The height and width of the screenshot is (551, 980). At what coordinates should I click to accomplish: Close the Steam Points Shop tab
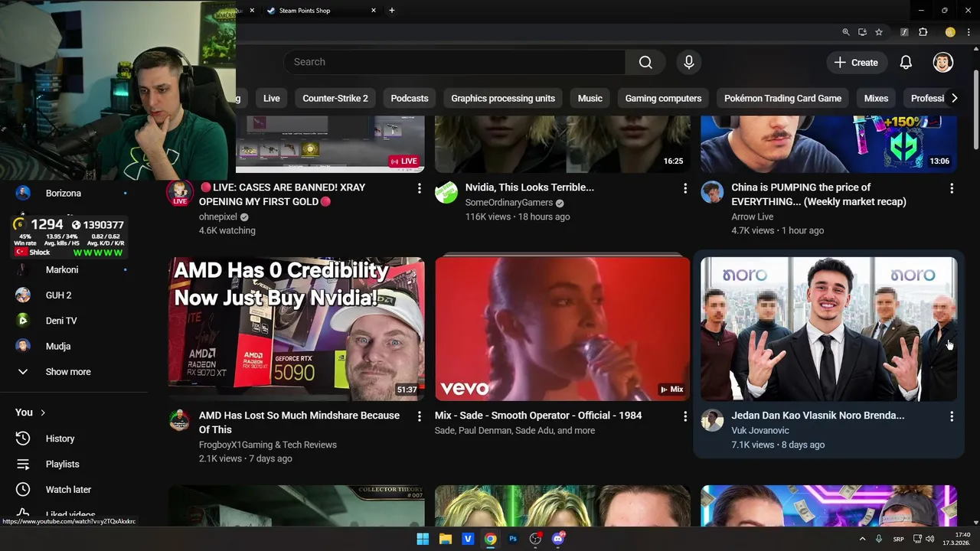point(374,11)
